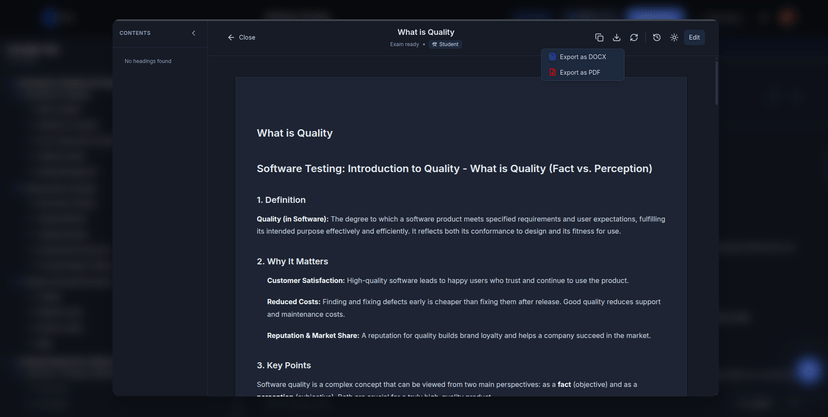Viewport: 828px width, 417px height.
Task: Toggle light theme sun icon
Action: pyautogui.click(x=674, y=37)
